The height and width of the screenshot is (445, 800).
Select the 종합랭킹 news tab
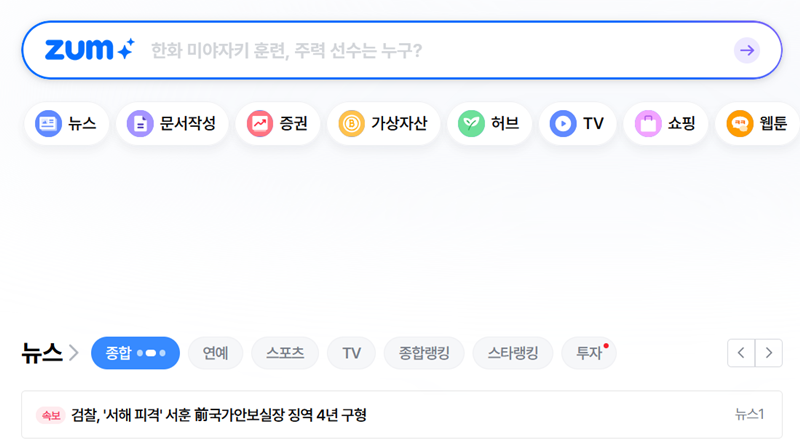(424, 353)
